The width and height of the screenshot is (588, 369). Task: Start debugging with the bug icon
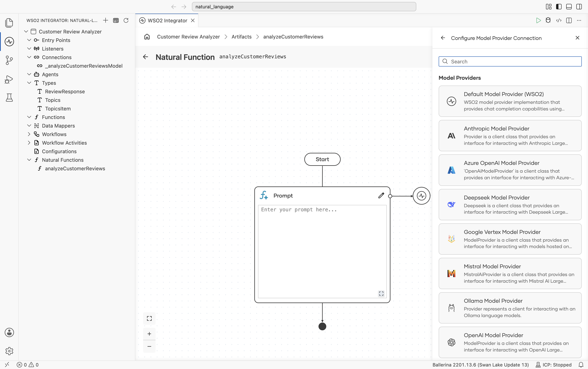548,20
